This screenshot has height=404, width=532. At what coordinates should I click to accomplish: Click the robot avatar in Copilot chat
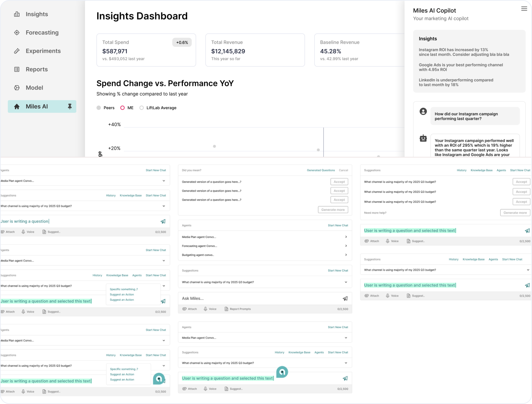pos(423,138)
